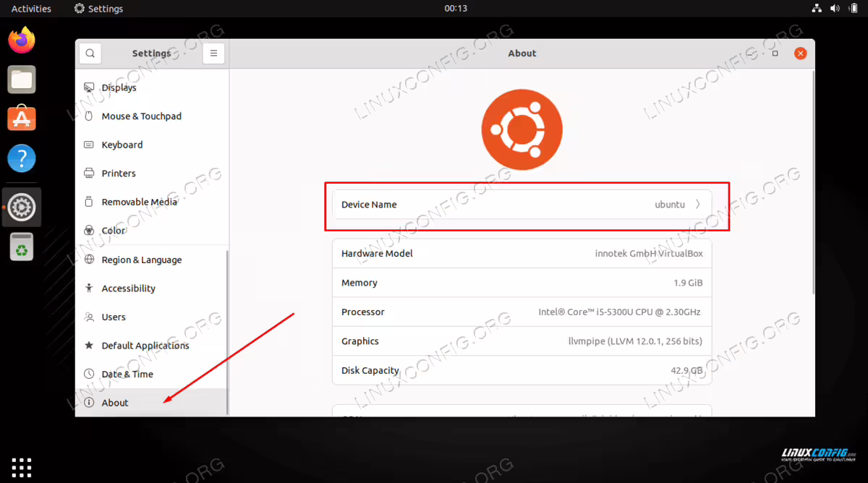The width and height of the screenshot is (868, 483).
Task: Open the Color settings entry
Action: pos(150,231)
